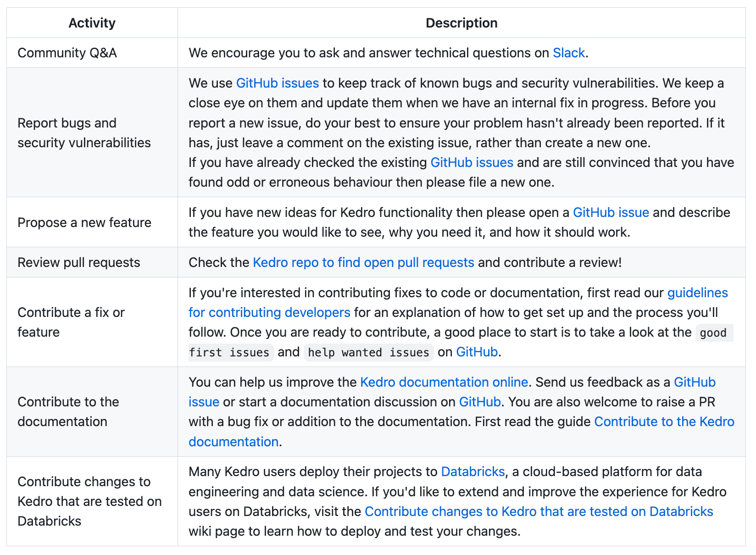
Task: Open the Databricks link after "deploy their projects to"
Action: click(x=472, y=472)
